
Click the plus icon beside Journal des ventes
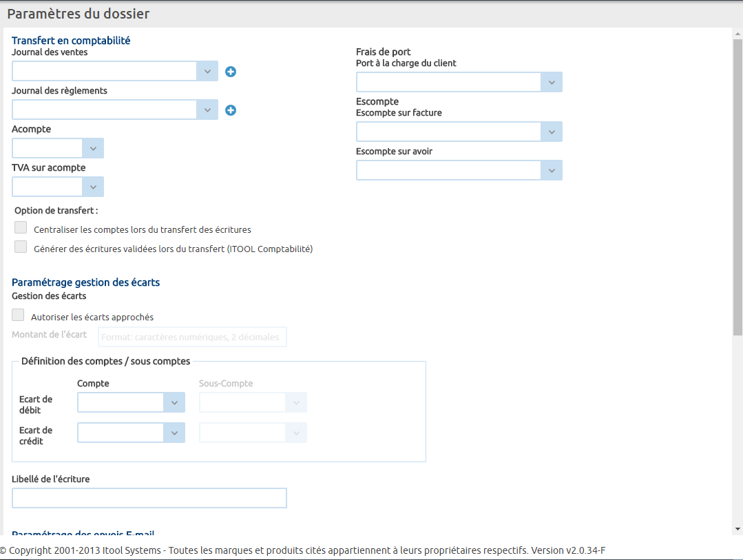[x=231, y=72]
